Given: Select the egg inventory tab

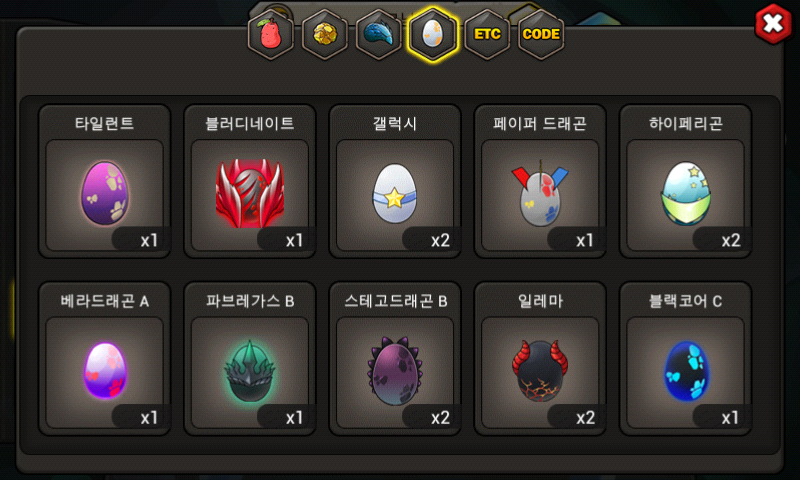Looking at the screenshot, I should coord(433,34).
